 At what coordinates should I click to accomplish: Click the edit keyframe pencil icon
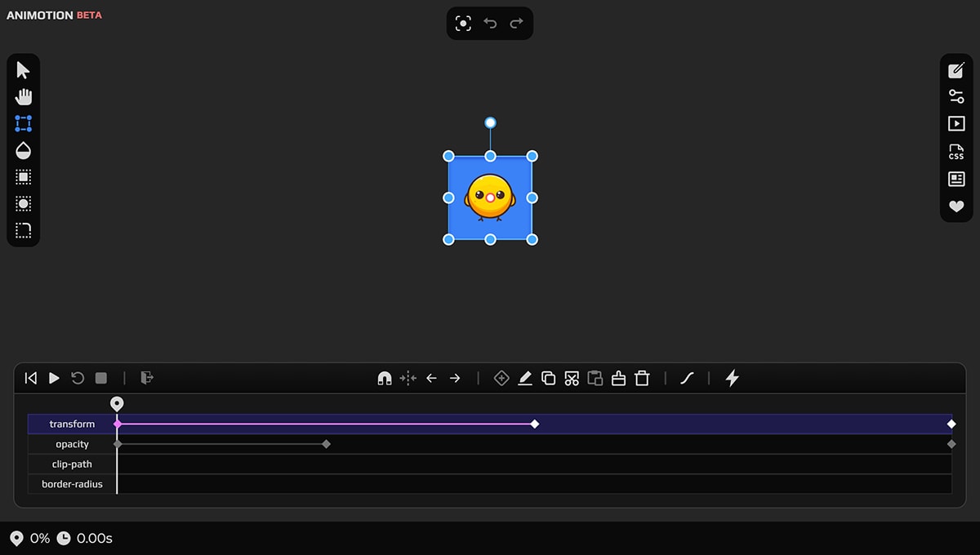click(525, 378)
